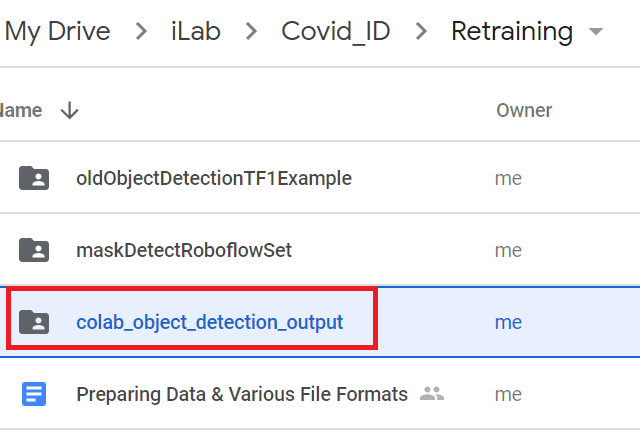Open the Retraining folder dropdown arrow

tap(597, 32)
